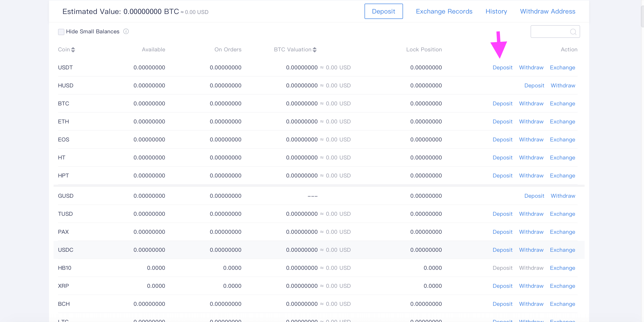Exchange BCH from its row
Screen dimensions: 644x322
pyautogui.click(x=562, y=304)
